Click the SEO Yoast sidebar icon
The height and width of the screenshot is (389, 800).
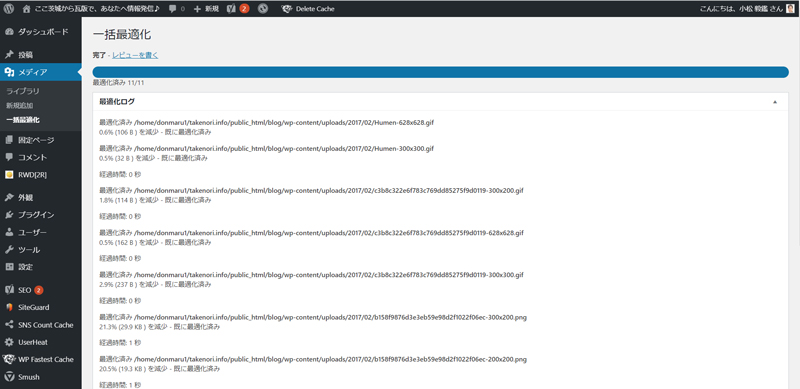(x=9, y=290)
